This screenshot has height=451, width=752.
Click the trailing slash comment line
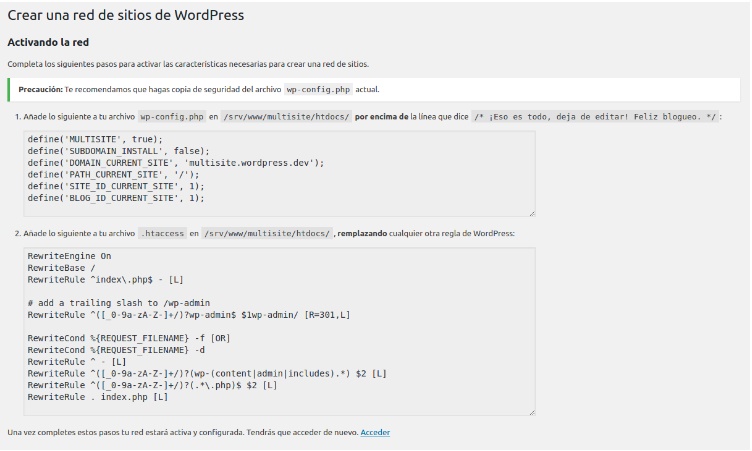[x=119, y=303]
